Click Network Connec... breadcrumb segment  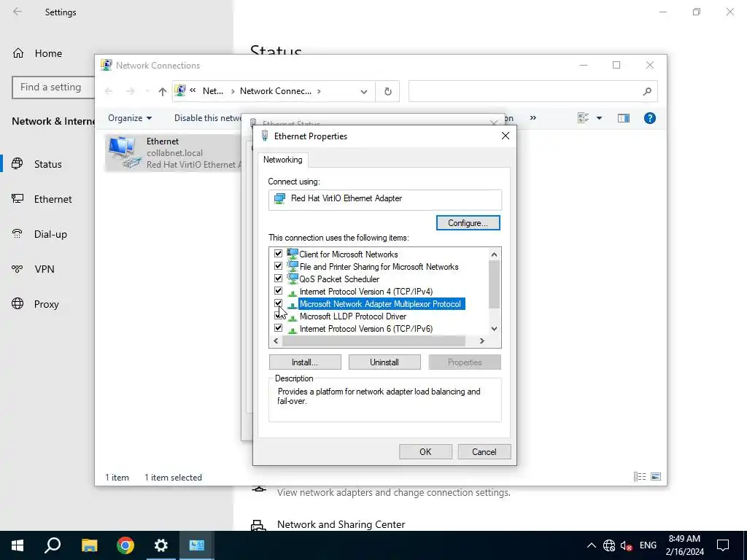[275, 91]
